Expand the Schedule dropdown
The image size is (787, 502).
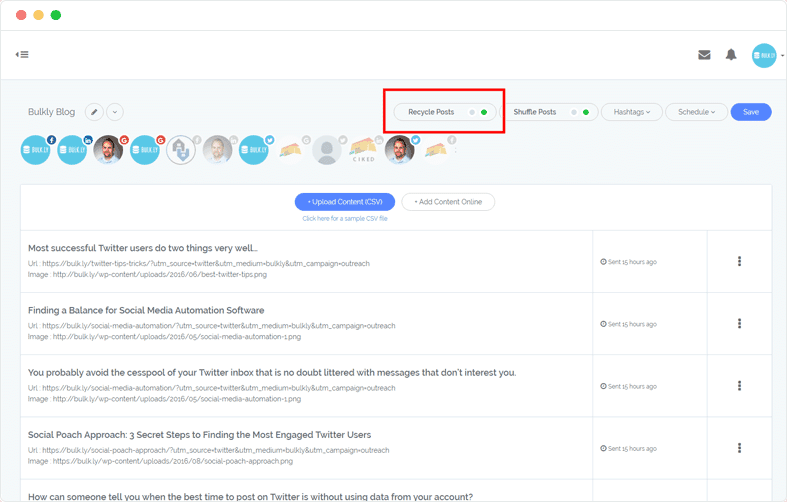coord(696,112)
